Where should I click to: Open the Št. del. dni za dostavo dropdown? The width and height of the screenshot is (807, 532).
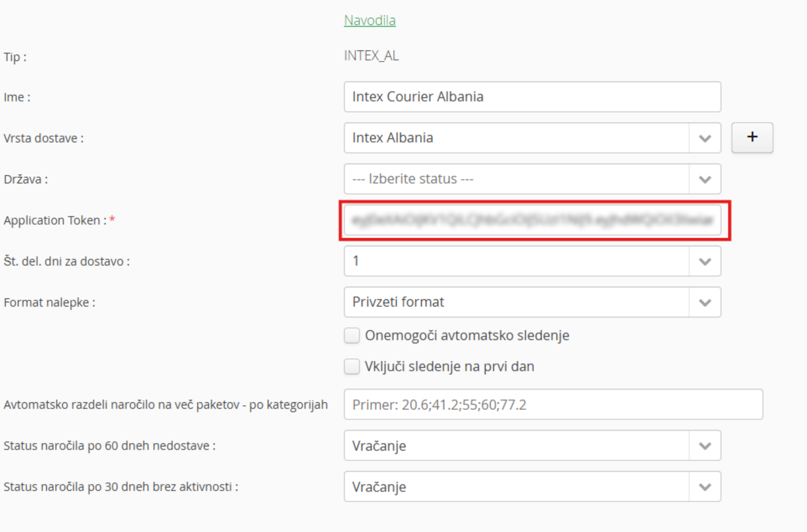coord(532,261)
